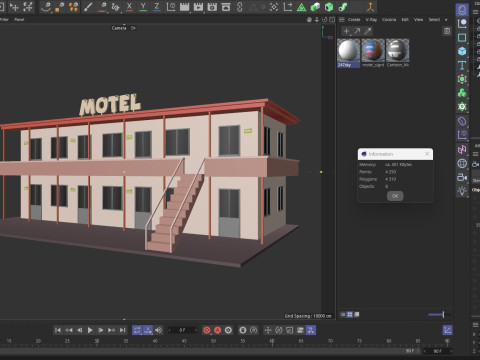Open the Create menu in Material Manager
The width and height of the screenshot is (480, 360).
click(354, 20)
